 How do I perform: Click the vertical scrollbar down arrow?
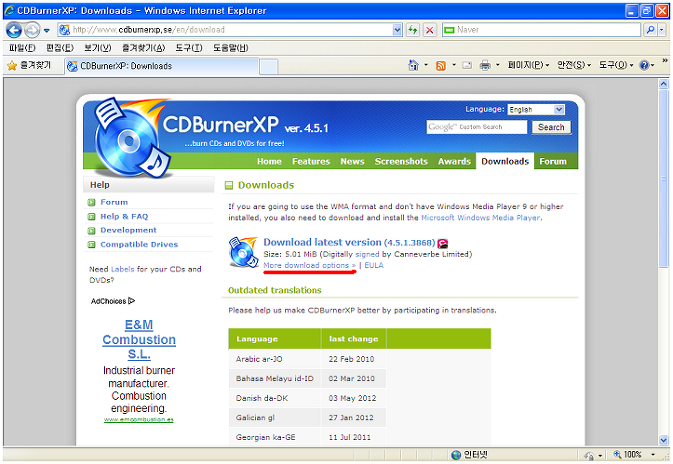click(x=664, y=440)
